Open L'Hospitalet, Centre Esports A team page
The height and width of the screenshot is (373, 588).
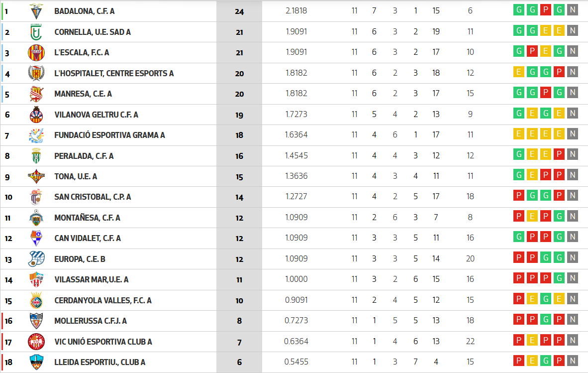(114, 73)
